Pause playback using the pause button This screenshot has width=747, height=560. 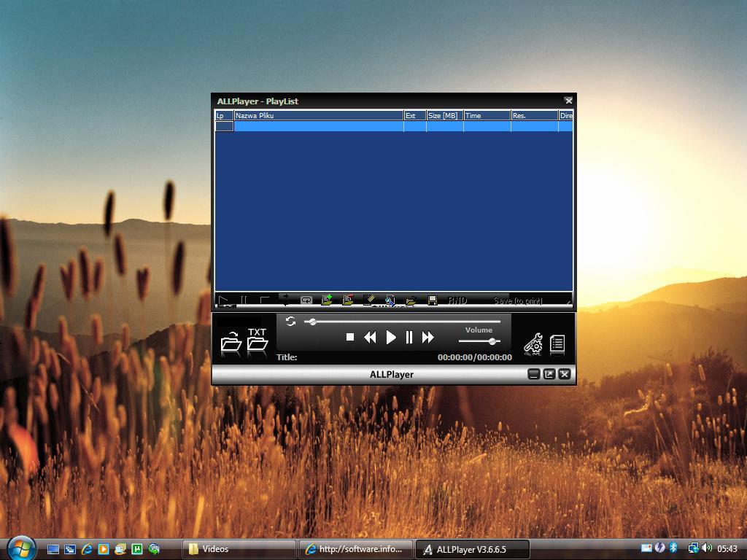pos(409,336)
